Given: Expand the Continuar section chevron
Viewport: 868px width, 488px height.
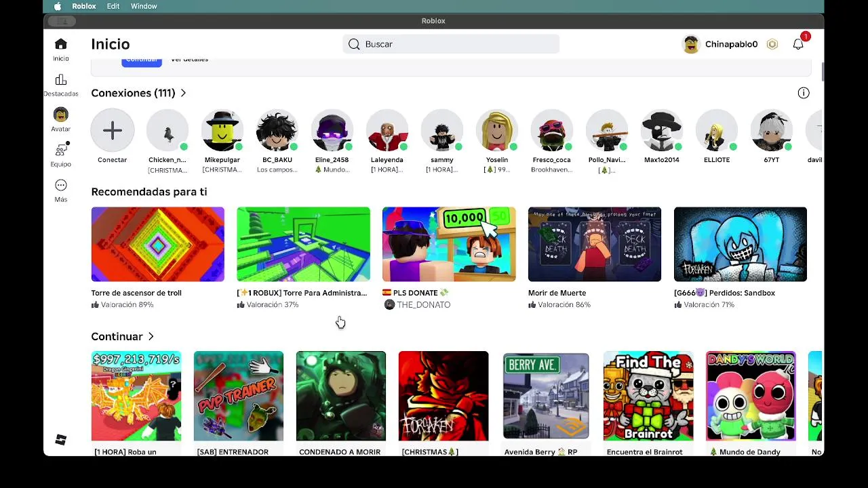Looking at the screenshot, I should point(151,336).
